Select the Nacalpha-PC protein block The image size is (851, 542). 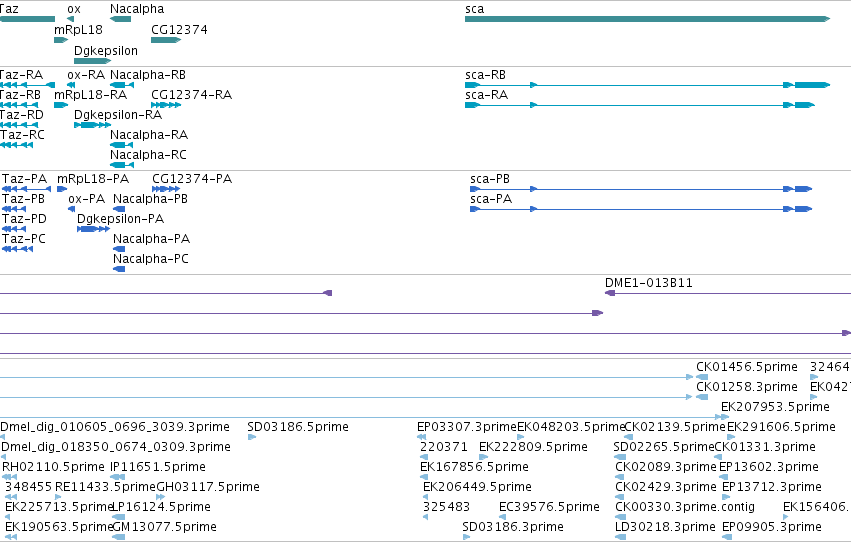tap(119, 269)
